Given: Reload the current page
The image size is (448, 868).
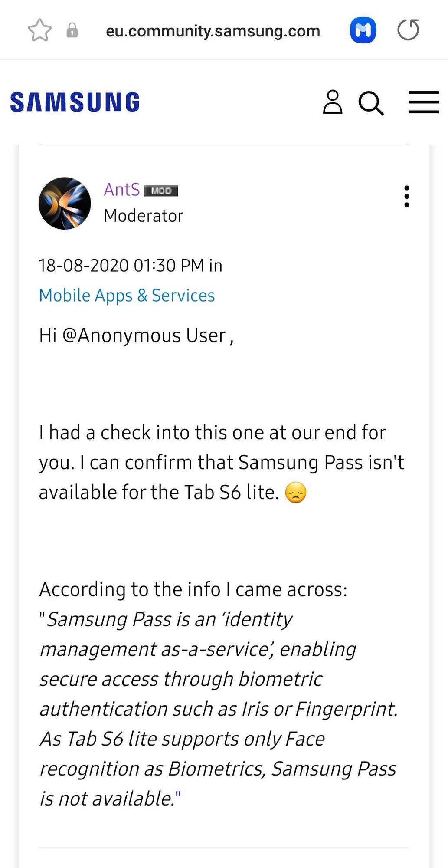Looking at the screenshot, I should (x=408, y=30).
